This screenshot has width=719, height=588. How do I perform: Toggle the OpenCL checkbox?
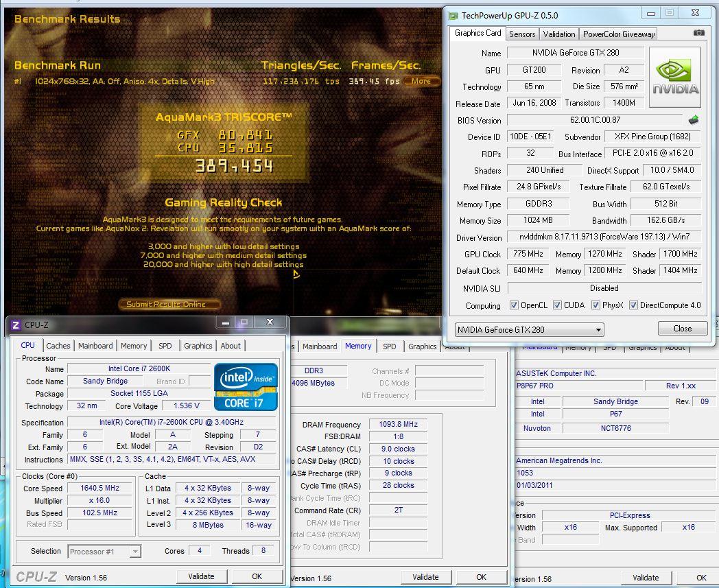[514, 305]
